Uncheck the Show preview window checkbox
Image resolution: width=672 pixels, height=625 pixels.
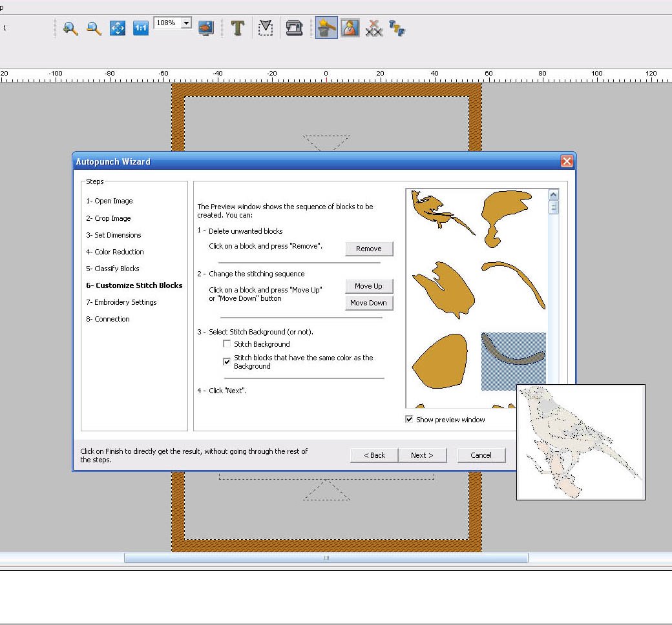tap(409, 420)
